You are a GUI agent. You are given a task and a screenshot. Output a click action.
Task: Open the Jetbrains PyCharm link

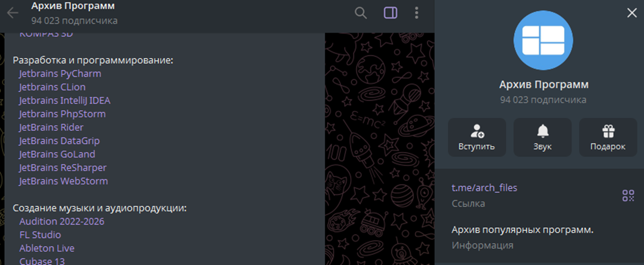tap(60, 74)
